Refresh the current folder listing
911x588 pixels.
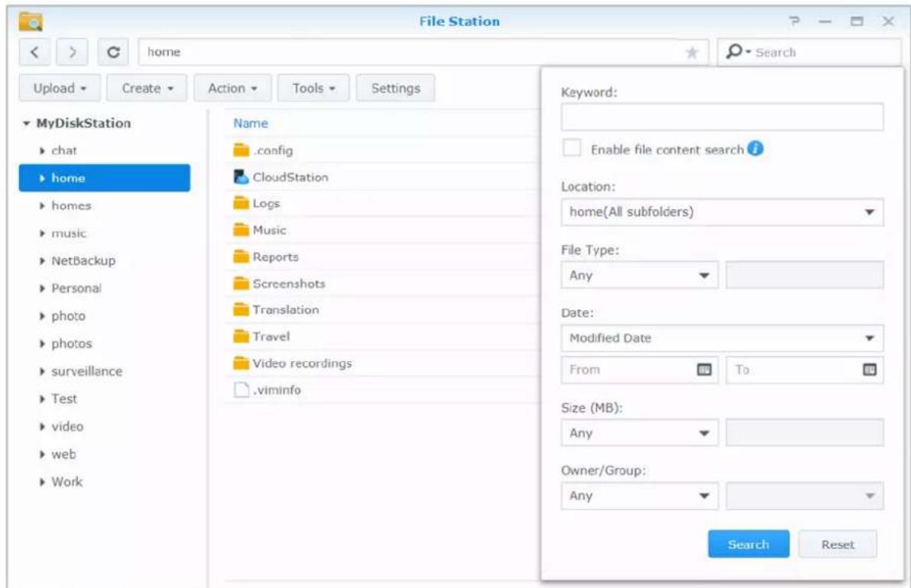click(113, 52)
